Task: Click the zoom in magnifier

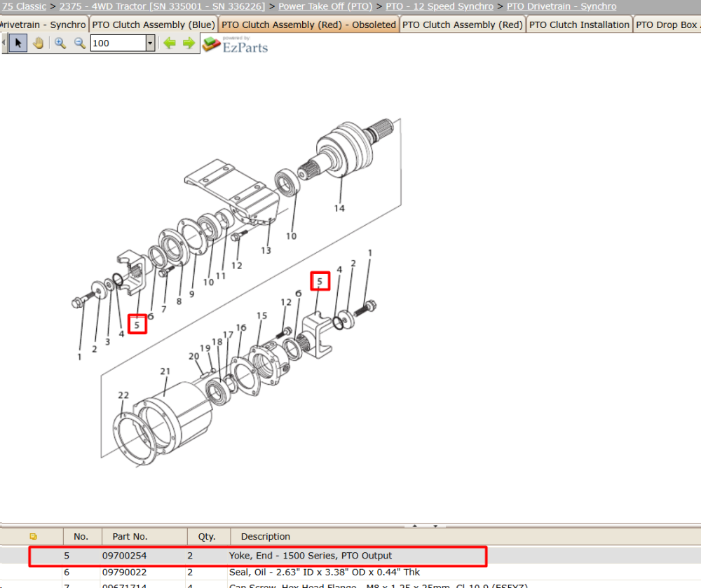Action: 60,43
